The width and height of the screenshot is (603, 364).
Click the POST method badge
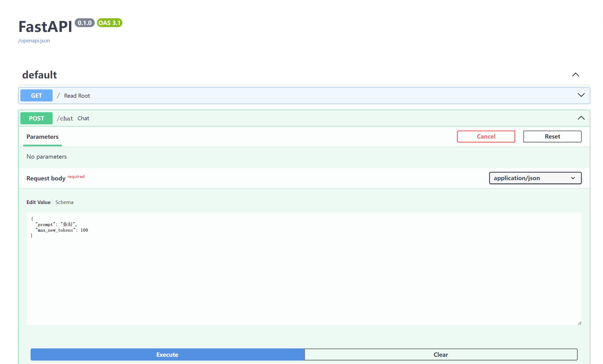point(37,118)
